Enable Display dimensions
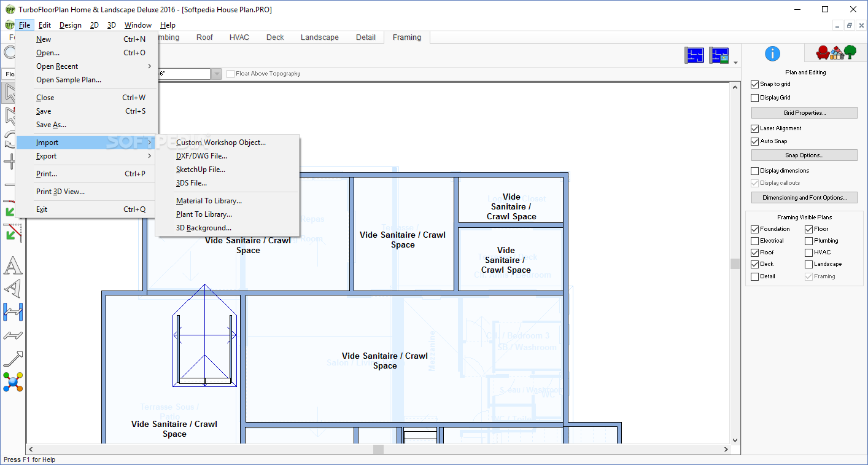This screenshot has height=465, width=868. (755, 171)
